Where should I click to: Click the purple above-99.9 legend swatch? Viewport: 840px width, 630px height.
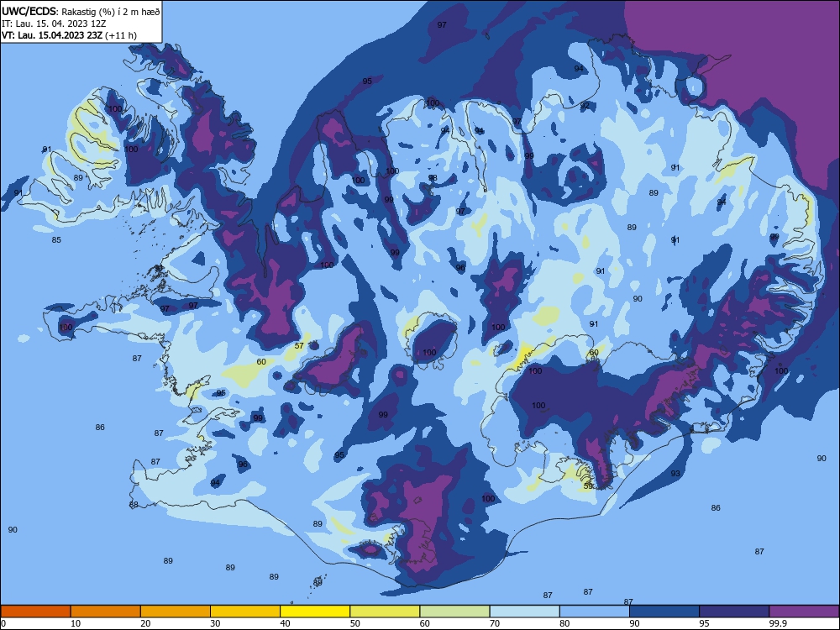tap(804, 612)
